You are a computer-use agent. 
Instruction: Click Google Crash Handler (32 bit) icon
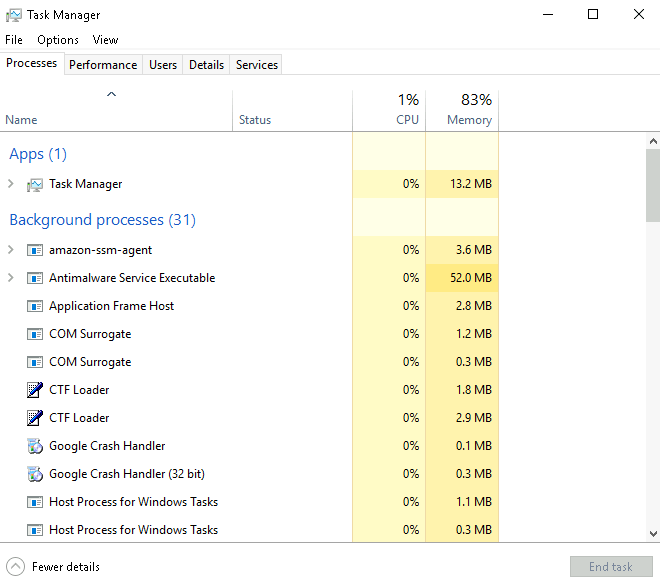coord(35,474)
